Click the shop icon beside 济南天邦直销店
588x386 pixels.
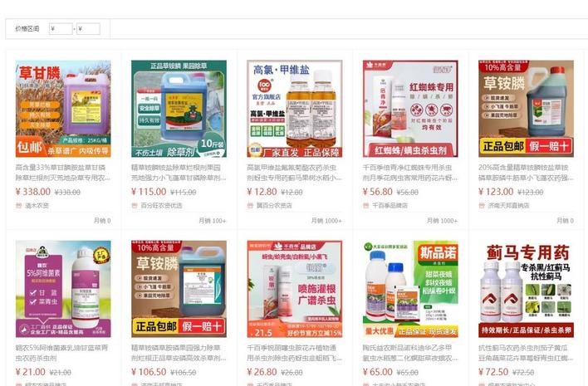pos(482,205)
